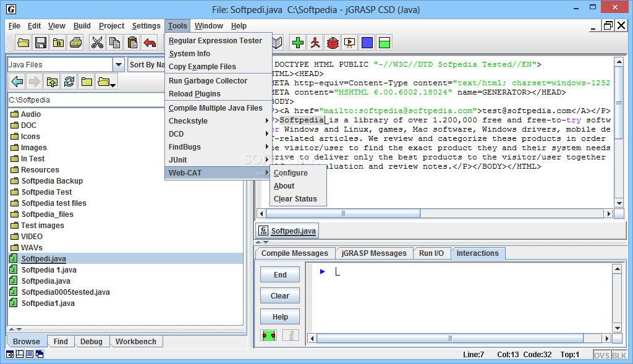
Task: Switch to the Compile Messages tab
Action: 295,253
